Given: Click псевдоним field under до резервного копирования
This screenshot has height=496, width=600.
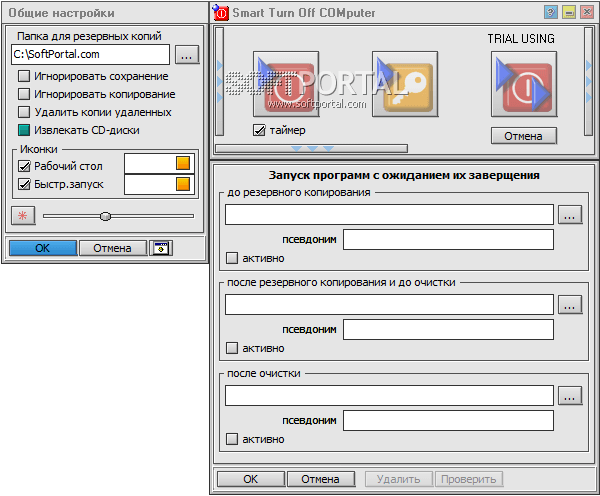Looking at the screenshot, I should pos(448,239).
